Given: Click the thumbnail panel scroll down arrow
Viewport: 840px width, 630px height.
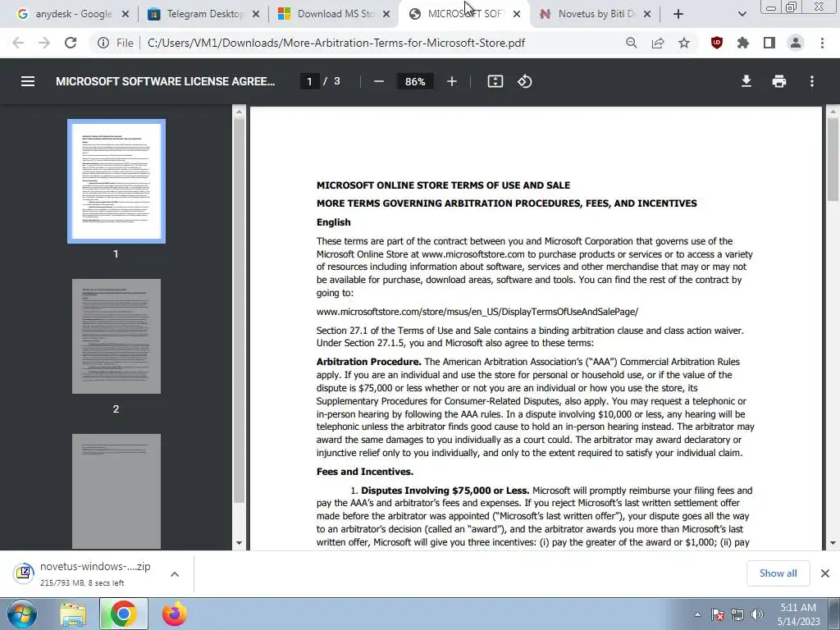Looking at the screenshot, I should click(x=239, y=543).
